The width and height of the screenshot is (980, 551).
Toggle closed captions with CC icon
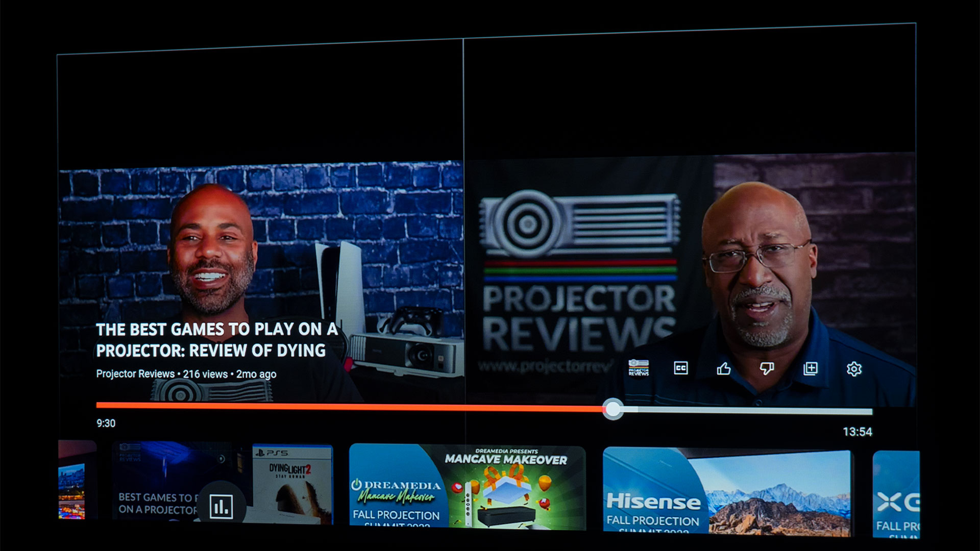(681, 368)
